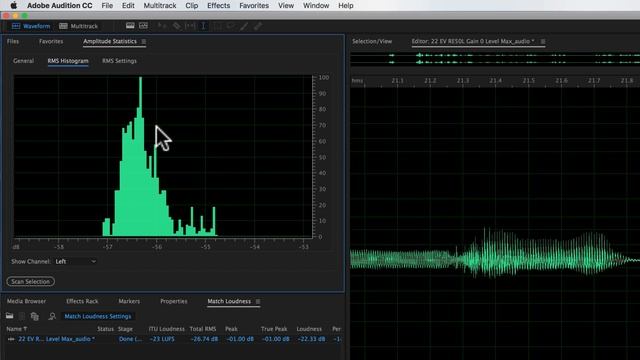Image resolution: width=640 pixels, height=360 pixels.
Task: Open the Apple menu
Action: 13,5
